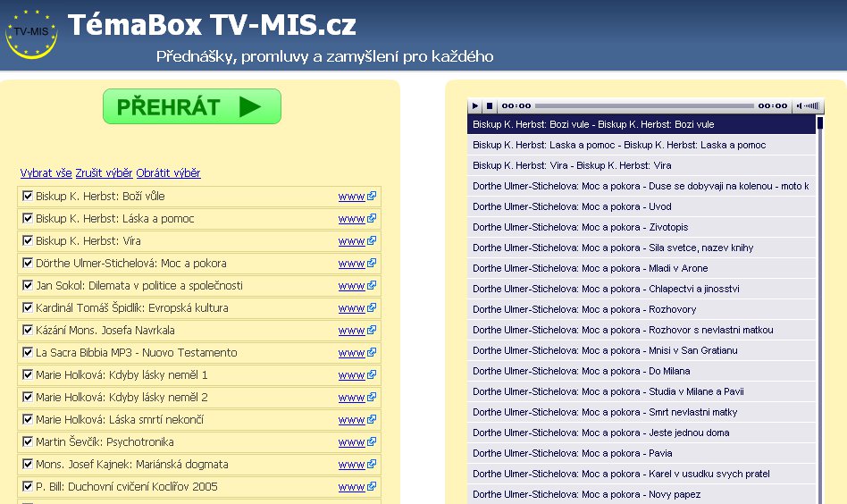Image resolution: width=847 pixels, height=504 pixels.
Task: Open www link for Boží vůle
Action: point(352,197)
